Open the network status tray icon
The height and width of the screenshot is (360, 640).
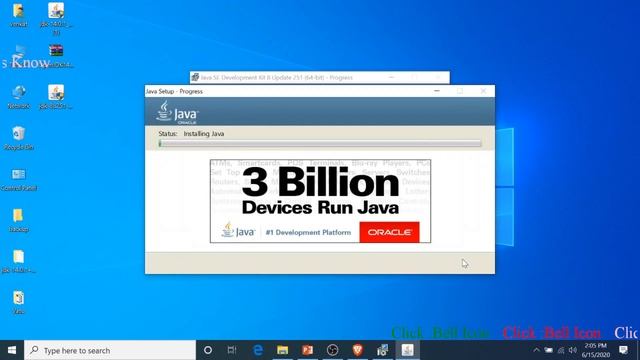(561, 350)
